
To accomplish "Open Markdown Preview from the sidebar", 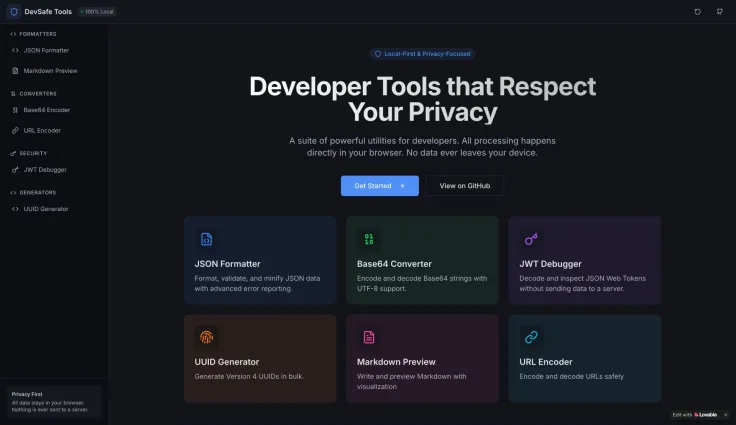I will [x=54, y=71].
